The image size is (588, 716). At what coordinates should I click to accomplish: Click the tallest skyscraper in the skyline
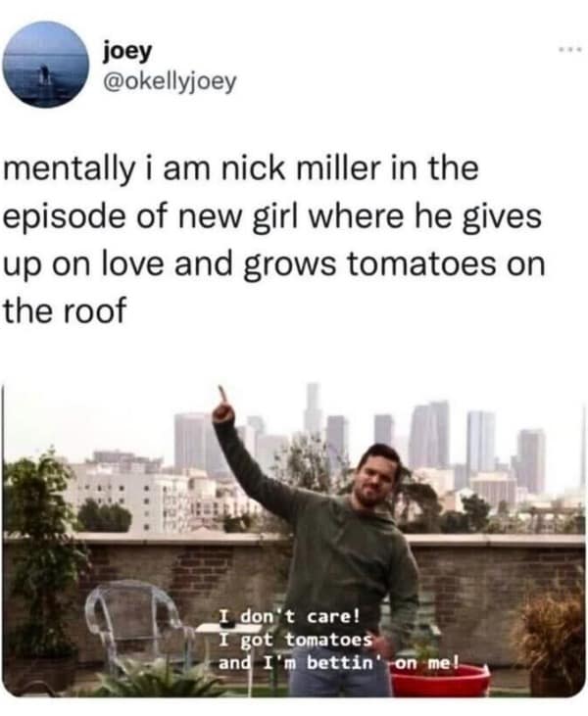click(x=313, y=411)
